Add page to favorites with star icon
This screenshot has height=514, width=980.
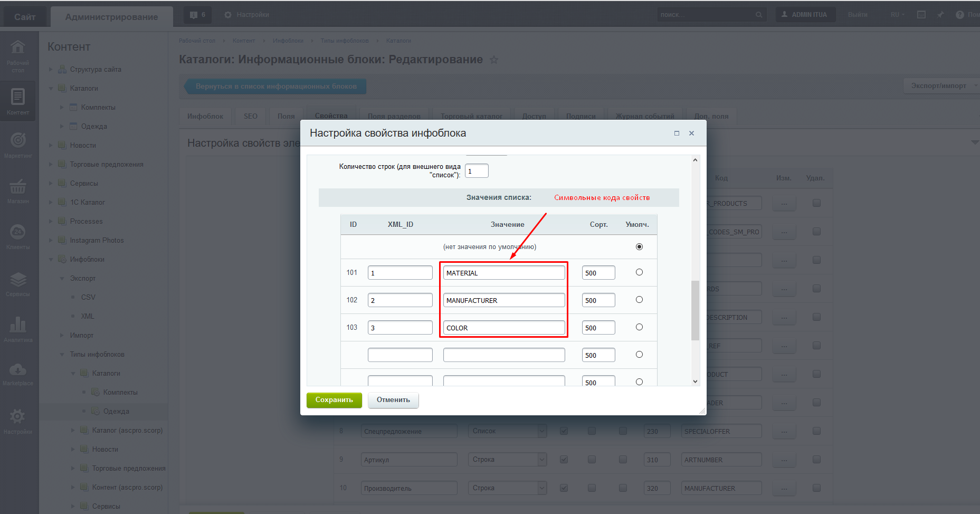pyautogui.click(x=494, y=60)
